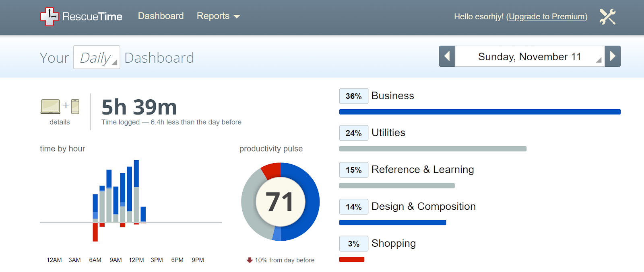Click the RescueTime logo icon
Image resolution: width=644 pixels, height=272 pixels.
point(50,16)
